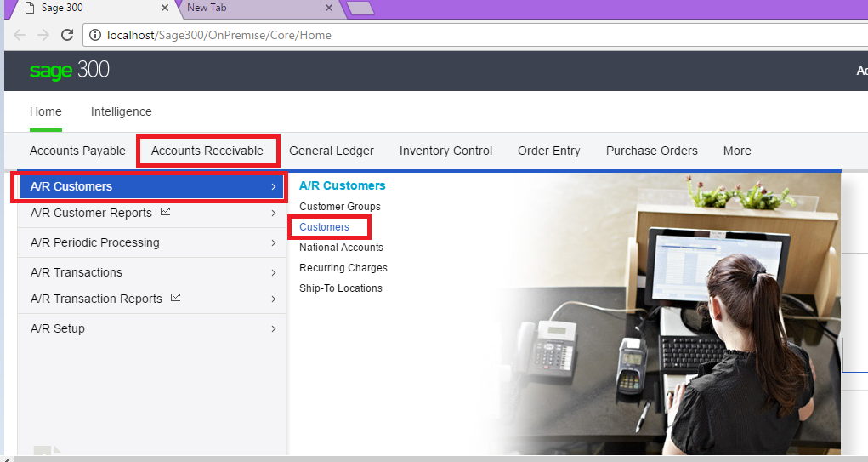
Task: Close the Sage 300 browser tab
Action: coord(164,8)
